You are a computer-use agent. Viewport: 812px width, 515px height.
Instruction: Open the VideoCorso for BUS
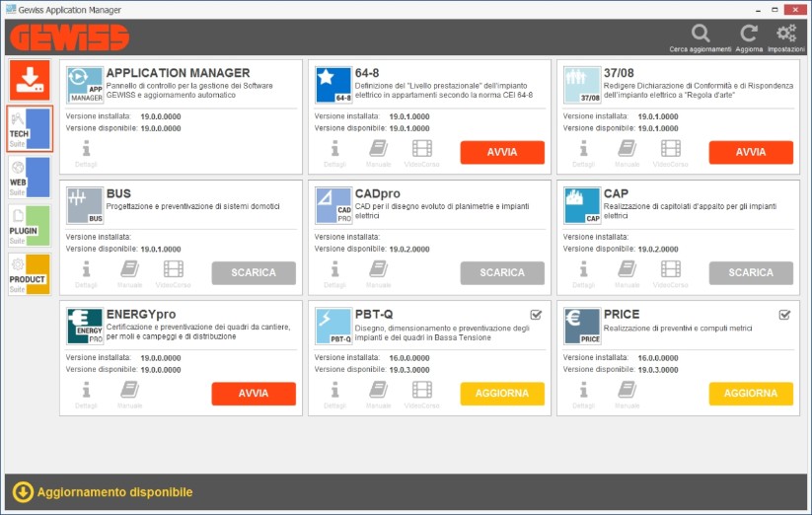point(173,274)
